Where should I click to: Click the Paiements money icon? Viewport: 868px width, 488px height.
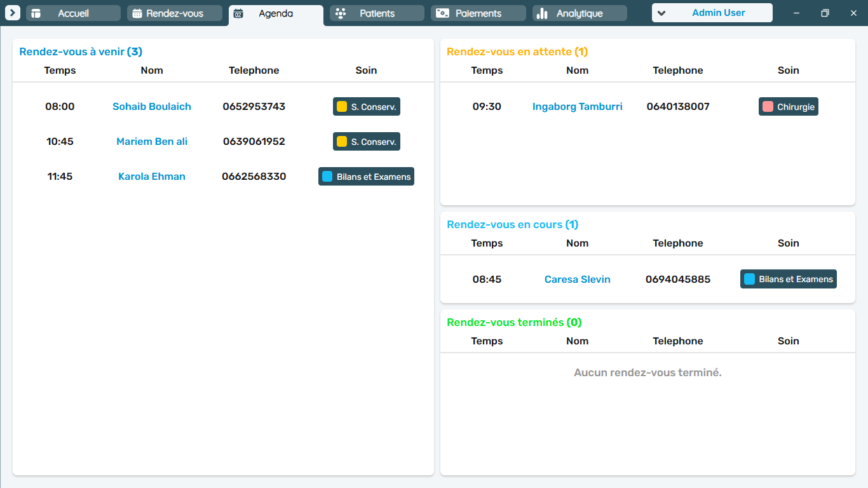click(442, 13)
